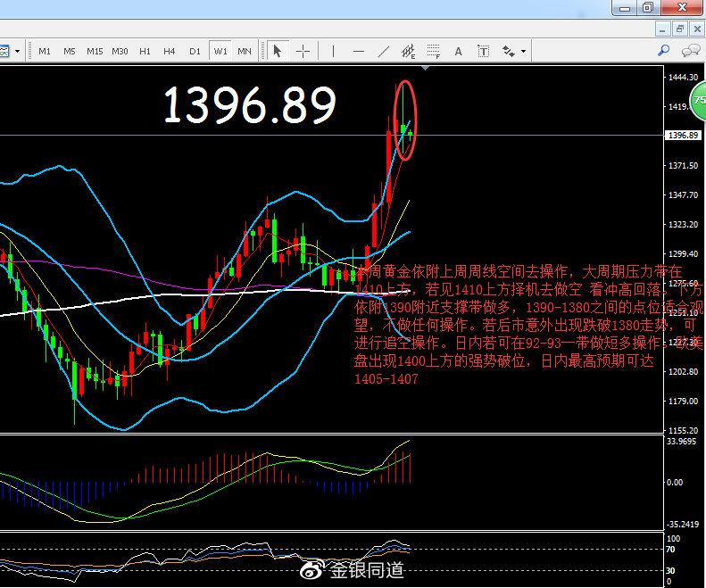Click the RSI 100 level label
This screenshot has height=588, width=706.
673,538
